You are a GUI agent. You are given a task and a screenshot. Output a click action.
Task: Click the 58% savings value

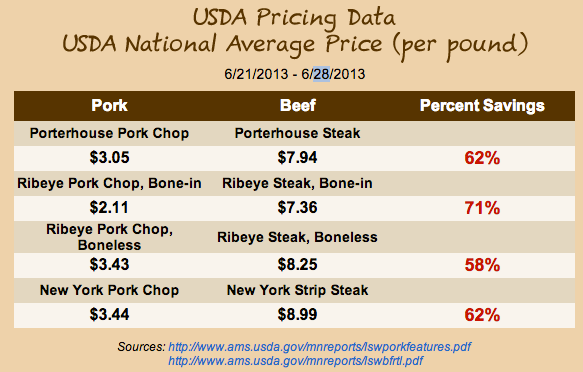(x=482, y=265)
